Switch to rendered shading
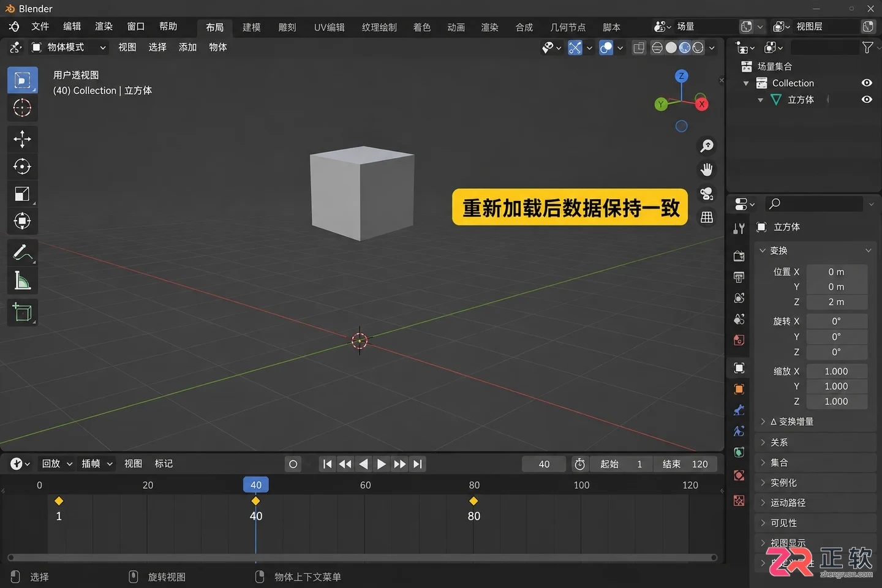The width and height of the screenshot is (882, 588). pos(698,47)
